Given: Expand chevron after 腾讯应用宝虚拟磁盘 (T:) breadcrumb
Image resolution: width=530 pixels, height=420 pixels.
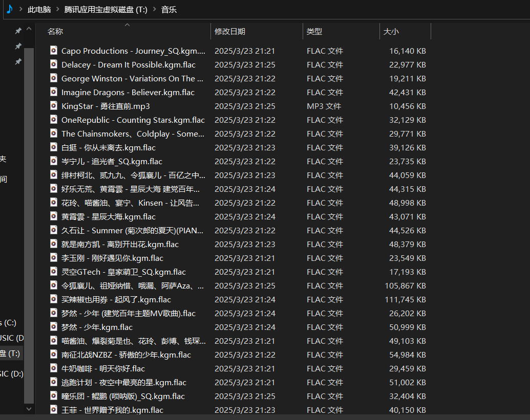Looking at the screenshot, I should tap(155, 9).
